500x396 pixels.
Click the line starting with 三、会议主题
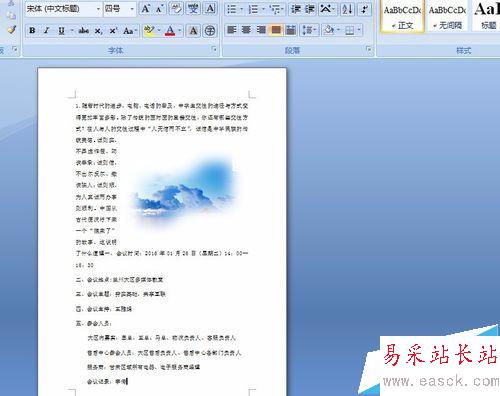pos(120,294)
